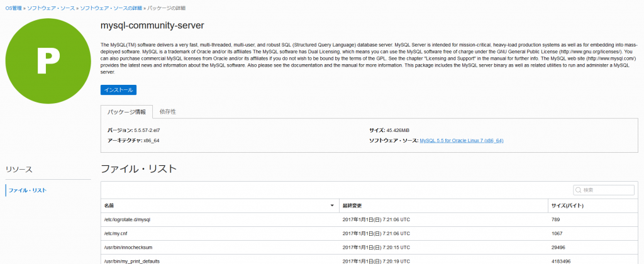Select ファイル・リスト in resources sidebar
This screenshot has width=644, height=264.
(x=28, y=190)
